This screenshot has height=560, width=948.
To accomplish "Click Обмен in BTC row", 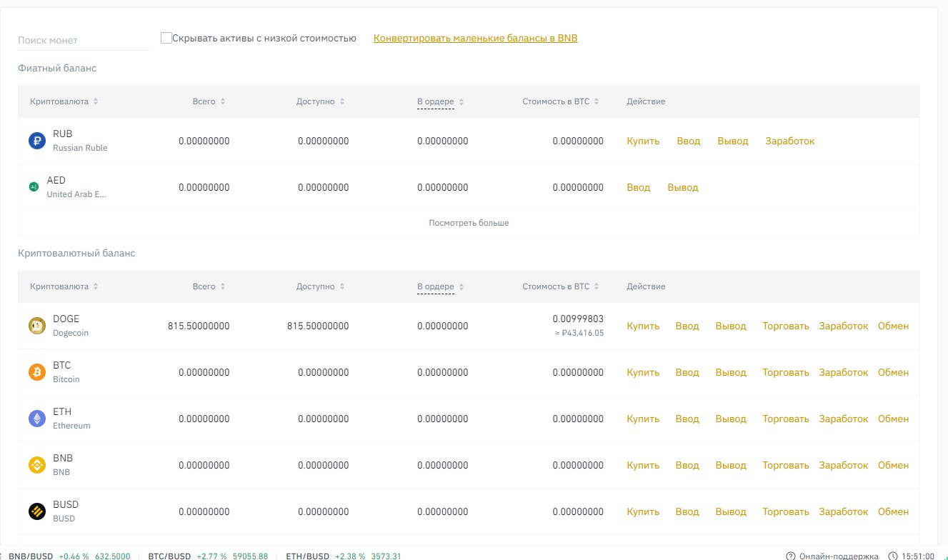I will coord(894,372).
